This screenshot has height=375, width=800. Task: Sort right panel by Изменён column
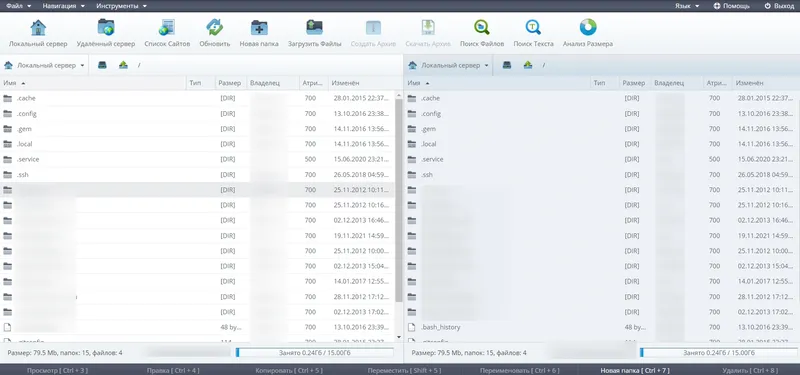tap(766, 83)
